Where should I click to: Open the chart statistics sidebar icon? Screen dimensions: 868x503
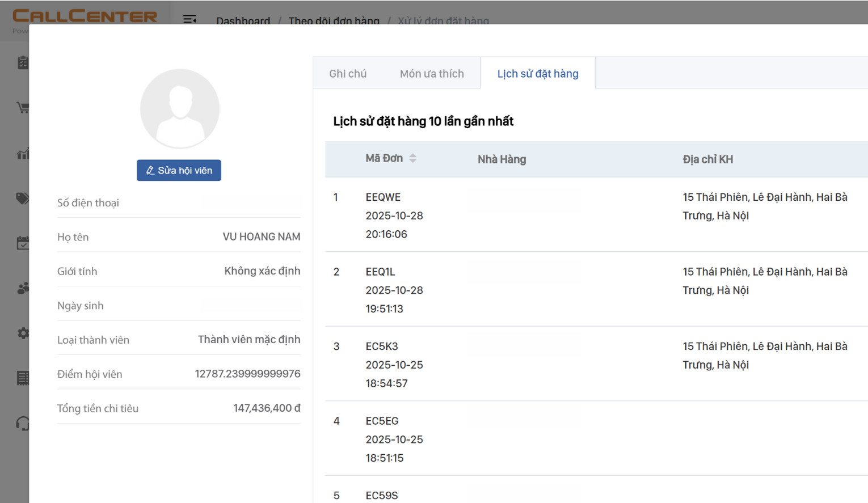[x=23, y=153]
